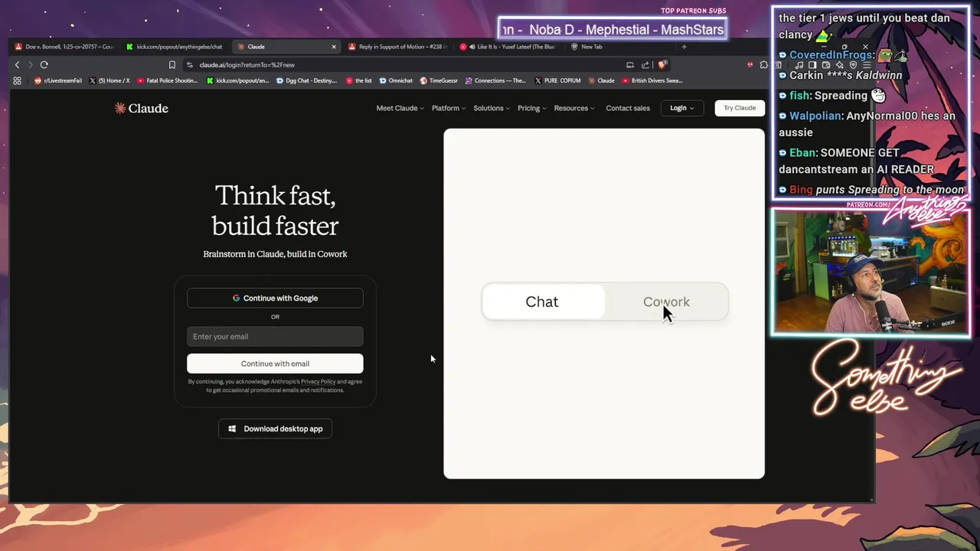This screenshot has width=980, height=551.
Task: Open the Omnichat bookmark
Action: point(396,80)
